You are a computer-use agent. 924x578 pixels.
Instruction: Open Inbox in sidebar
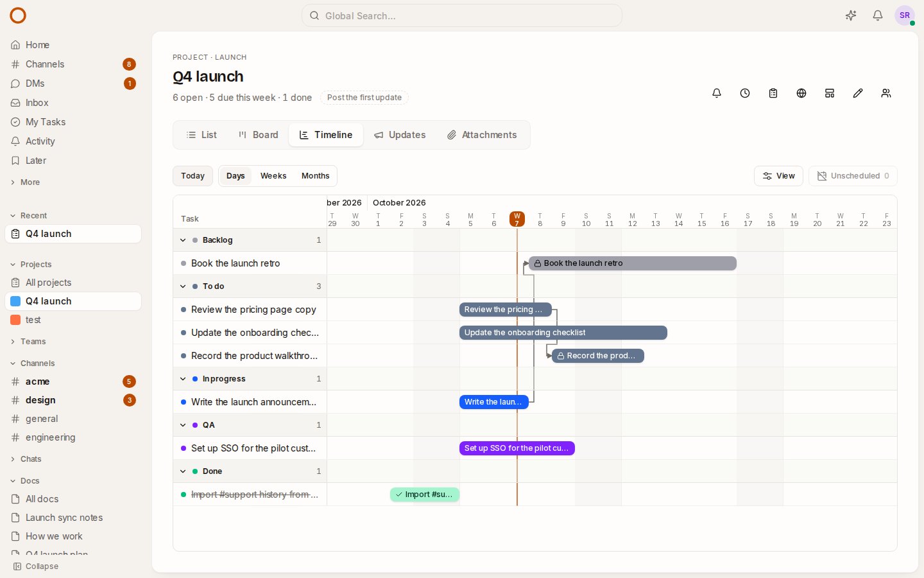(73, 103)
